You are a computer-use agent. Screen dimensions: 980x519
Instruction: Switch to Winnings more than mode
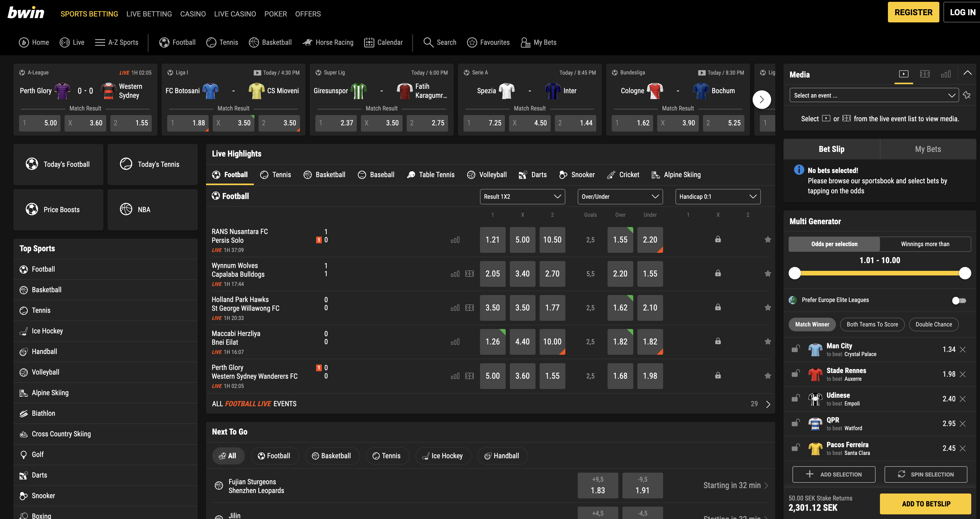click(925, 244)
